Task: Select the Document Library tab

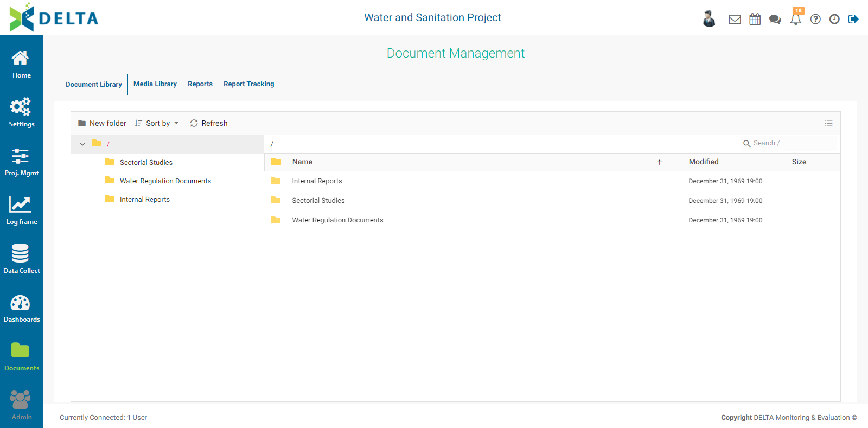Action: click(94, 85)
